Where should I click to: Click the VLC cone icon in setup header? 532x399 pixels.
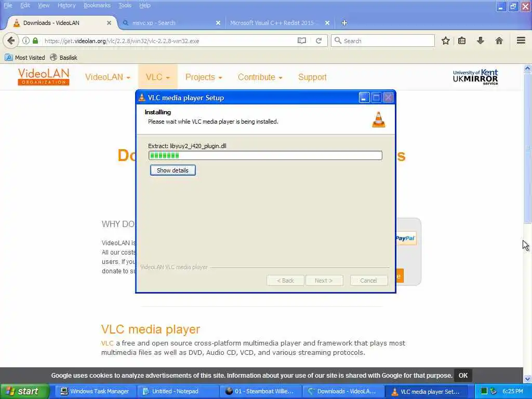[x=379, y=119]
